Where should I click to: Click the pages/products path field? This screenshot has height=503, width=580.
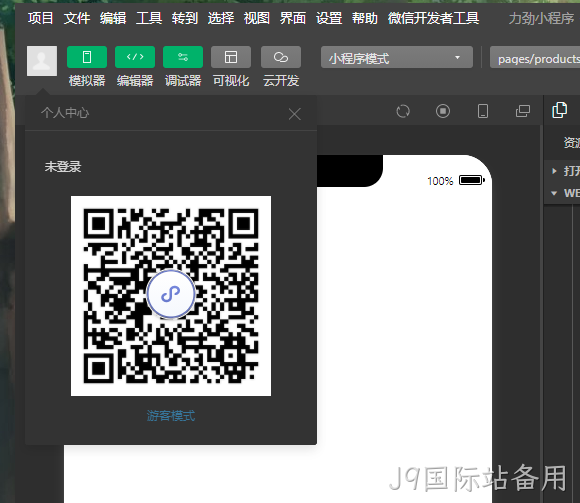pyautogui.click(x=535, y=57)
